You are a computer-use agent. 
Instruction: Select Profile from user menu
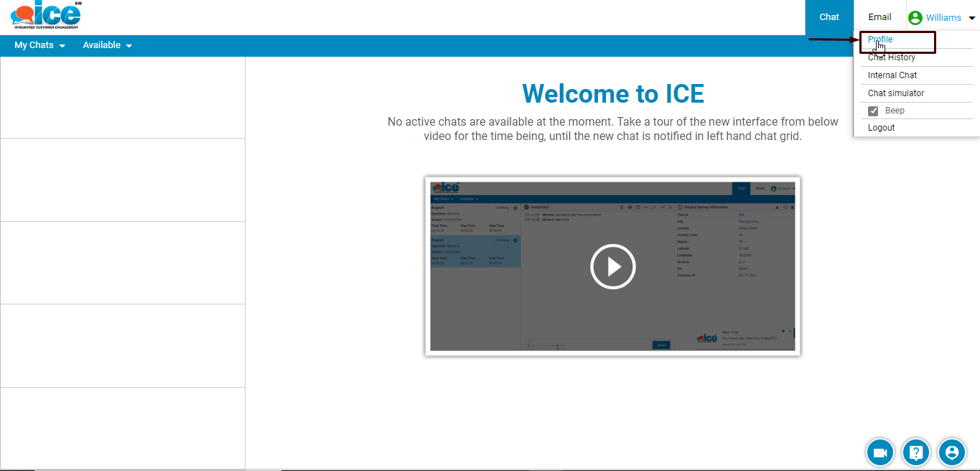(880, 39)
